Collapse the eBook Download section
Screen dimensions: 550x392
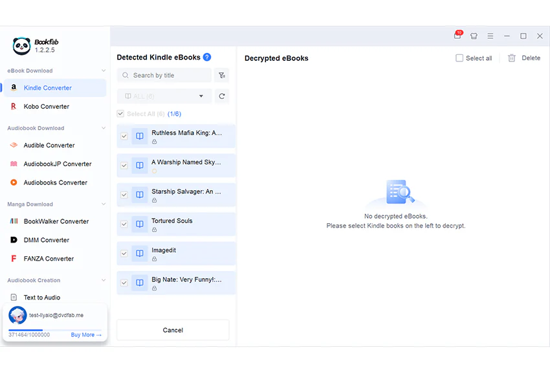coord(104,71)
